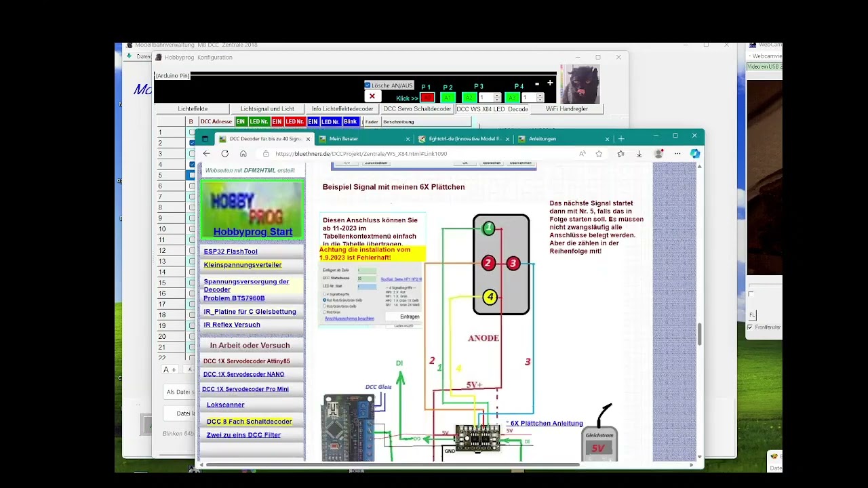868x488 pixels.
Task: Click the site info lock icon in address bar
Action: coord(267,154)
